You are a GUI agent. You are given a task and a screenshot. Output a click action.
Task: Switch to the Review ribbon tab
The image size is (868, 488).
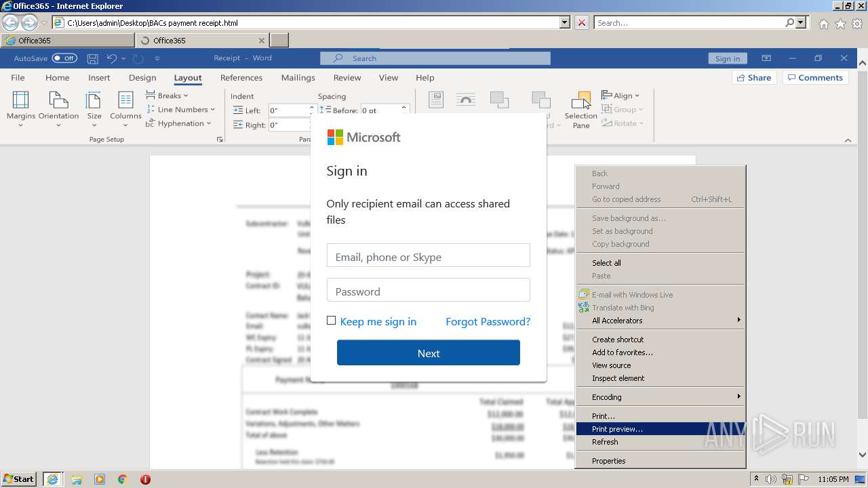pos(347,78)
